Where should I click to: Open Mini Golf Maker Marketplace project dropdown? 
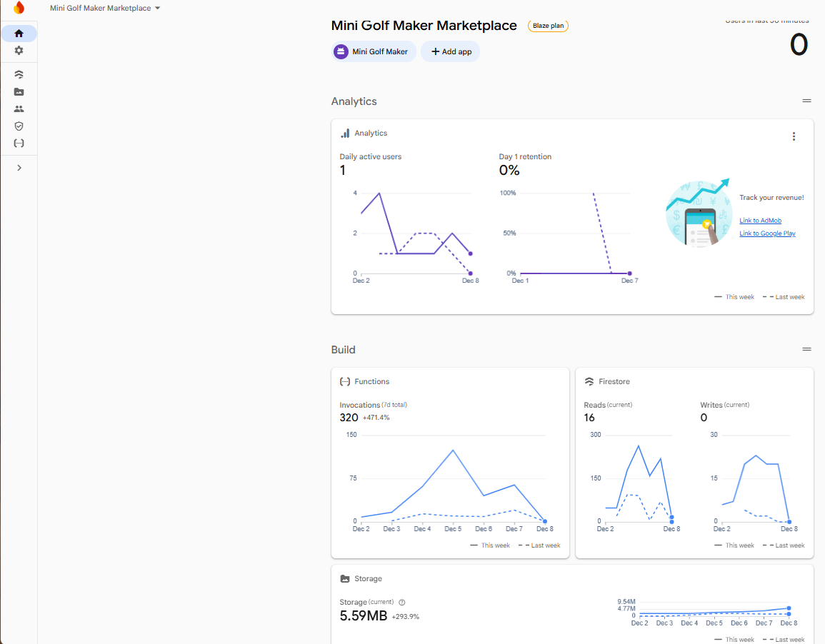pyautogui.click(x=105, y=9)
